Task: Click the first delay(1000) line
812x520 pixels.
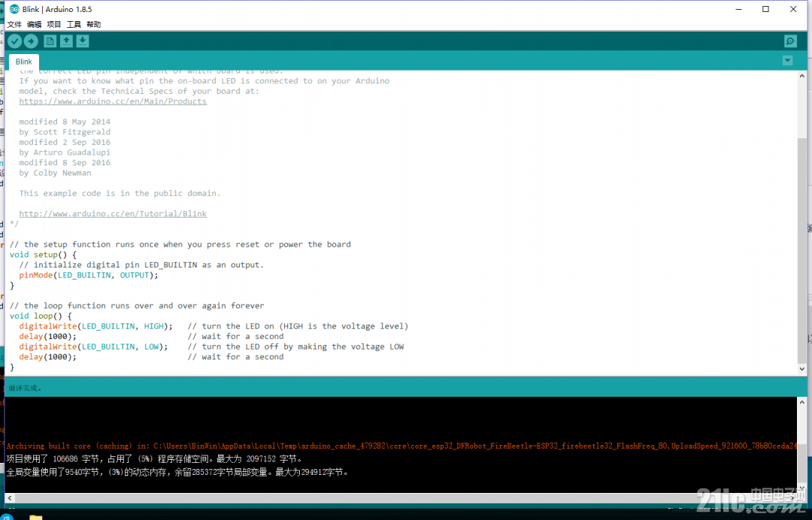Action: tap(47, 337)
